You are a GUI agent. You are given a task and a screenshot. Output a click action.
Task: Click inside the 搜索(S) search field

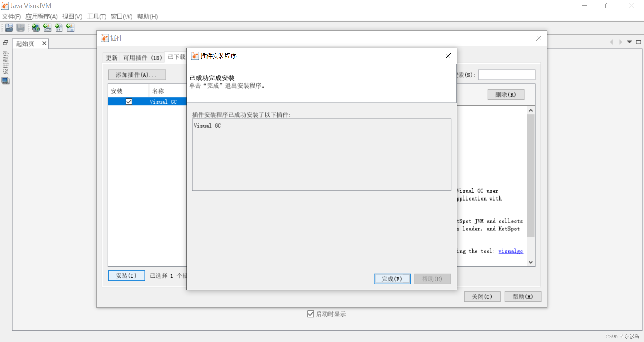coord(506,75)
